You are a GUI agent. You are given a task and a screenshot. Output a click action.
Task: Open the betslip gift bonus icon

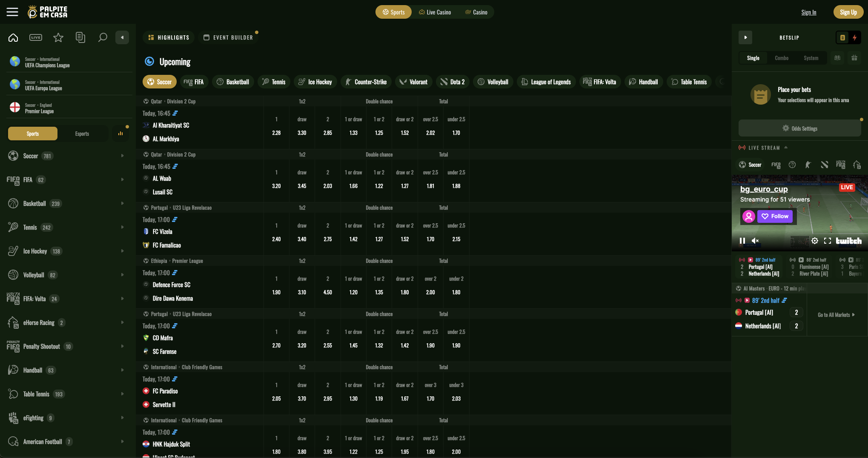click(854, 58)
